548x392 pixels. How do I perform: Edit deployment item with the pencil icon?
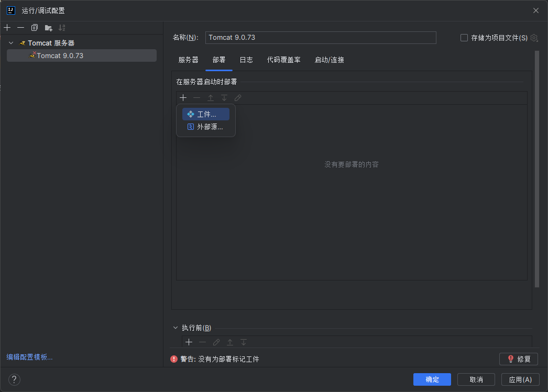tap(238, 98)
